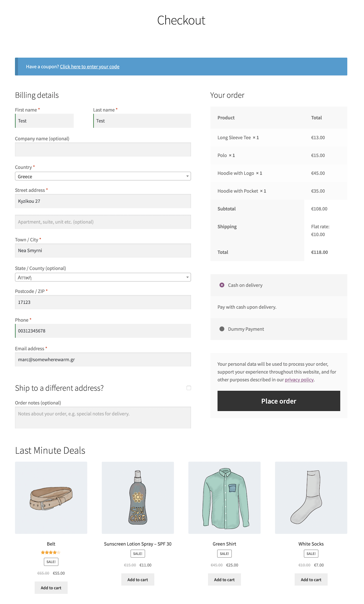Viewport: 364px width, 604px height.
Task: Tick the Ship to a different address checkbox
Action: click(189, 388)
